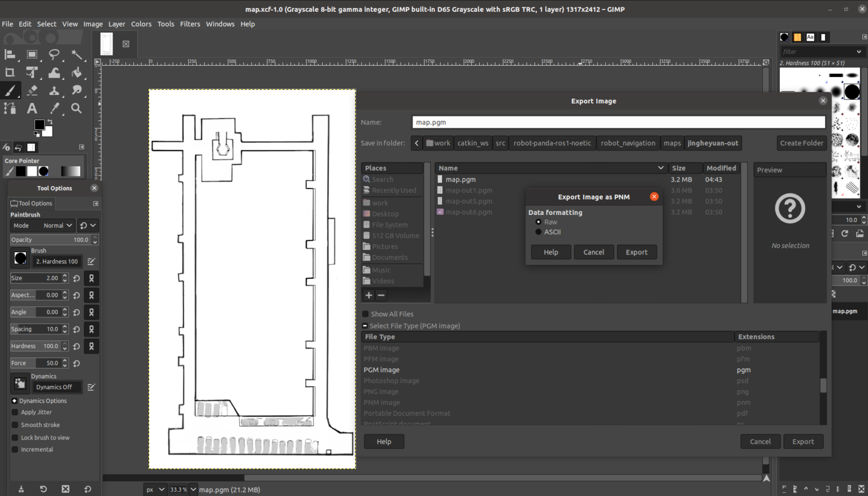Image resolution: width=868 pixels, height=496 pixels.
Task: Select the Fuzzy Select magic wand tool
Action: pyautogui.click(x=77, y=55)
